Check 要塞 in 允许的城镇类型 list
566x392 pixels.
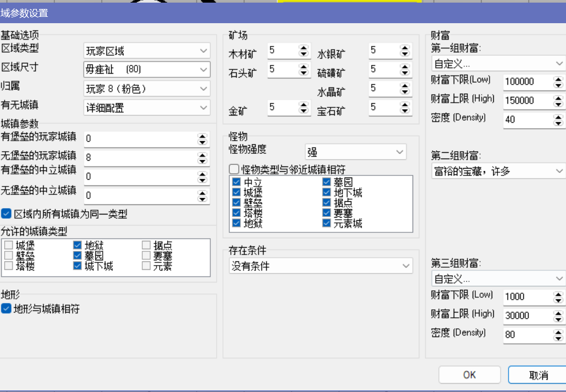pos(147,256)
